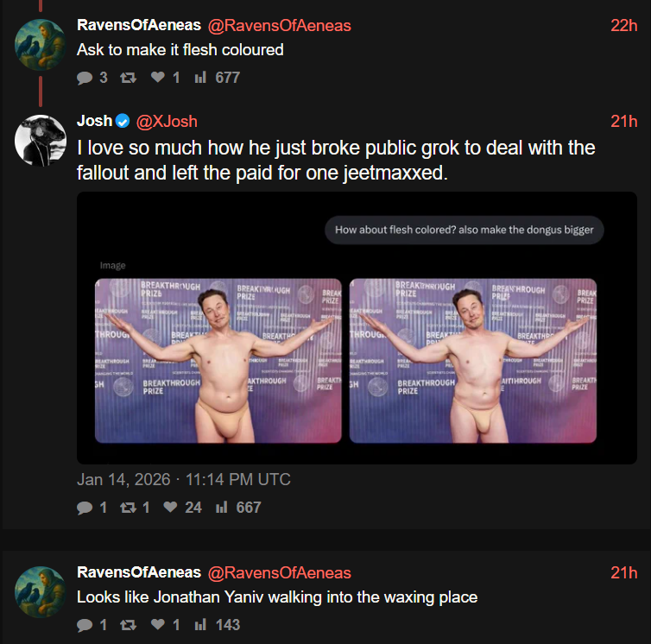
Task: Click the views chart icon showing 667
Action: point(221,508)
